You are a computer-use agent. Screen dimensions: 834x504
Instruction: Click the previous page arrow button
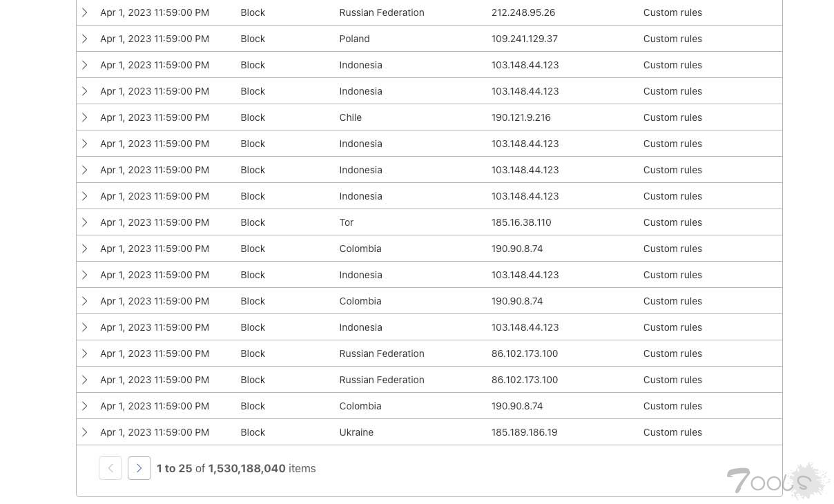click(x=110, y=468)
